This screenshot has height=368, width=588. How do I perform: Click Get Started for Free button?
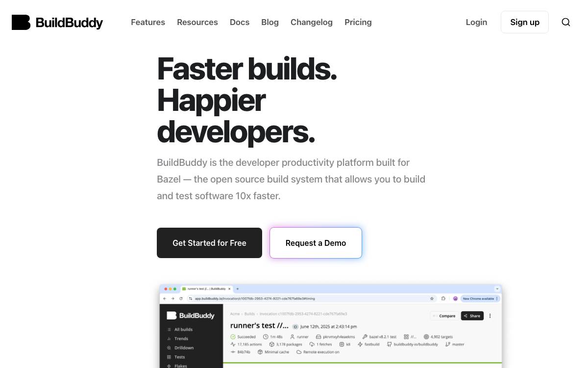tap(209, 243)
